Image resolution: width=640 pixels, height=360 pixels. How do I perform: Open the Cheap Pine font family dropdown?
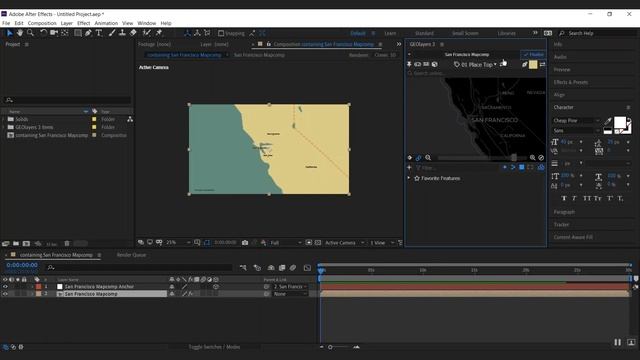pos(576,120)
